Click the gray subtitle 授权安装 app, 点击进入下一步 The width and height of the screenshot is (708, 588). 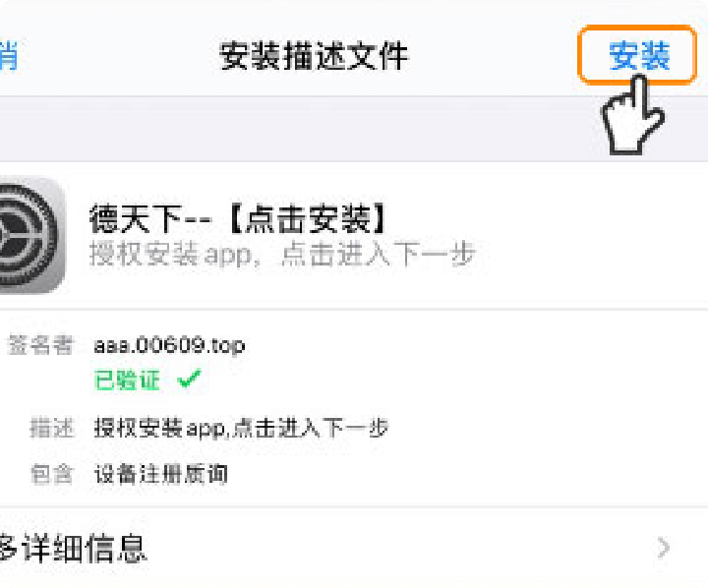coord(282,254)
